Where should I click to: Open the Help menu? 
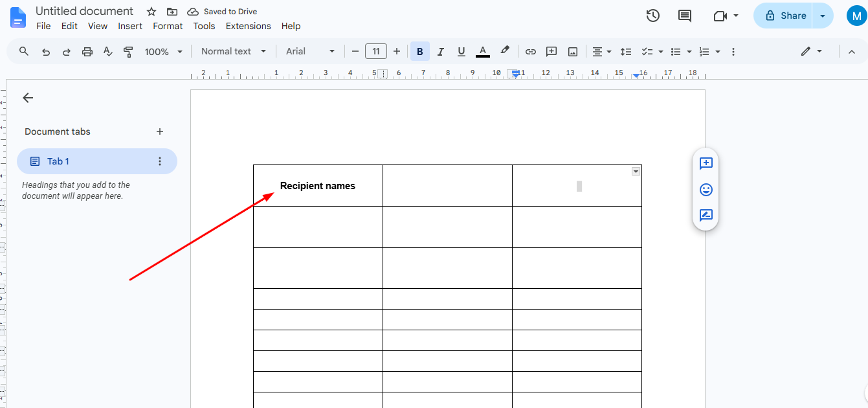[291, 26]
